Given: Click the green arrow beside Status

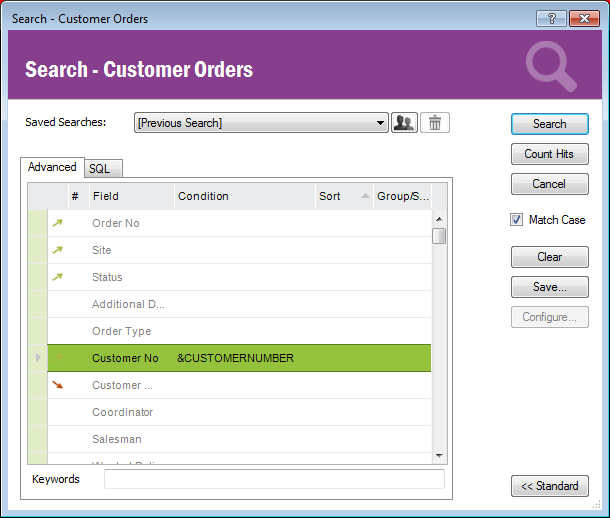Looking at the screenshot, I should pos(57,277).
